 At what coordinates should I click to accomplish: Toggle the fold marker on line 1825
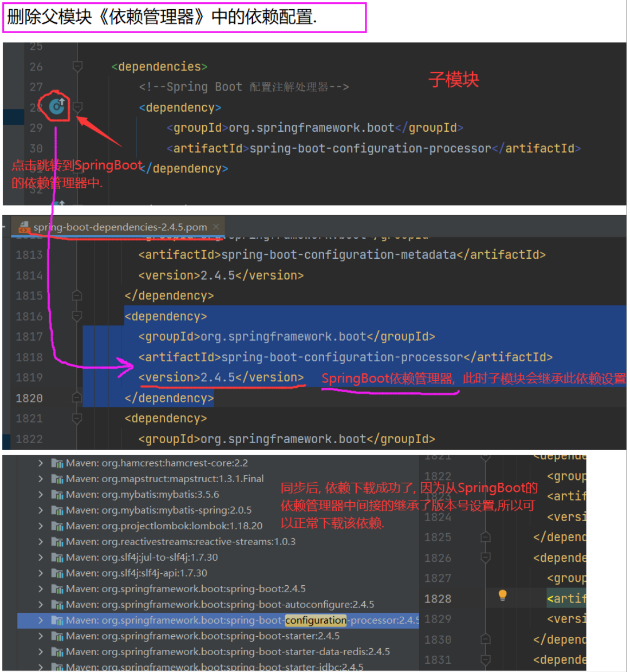pos(486,537)
